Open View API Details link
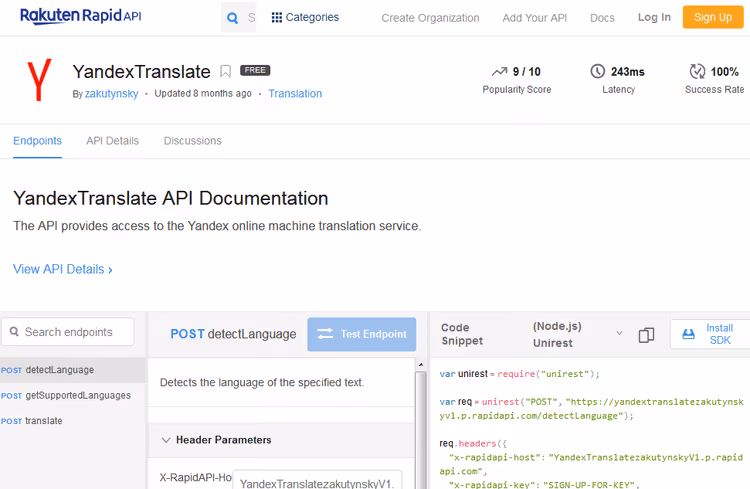750x489 pixels. (63, 269)
